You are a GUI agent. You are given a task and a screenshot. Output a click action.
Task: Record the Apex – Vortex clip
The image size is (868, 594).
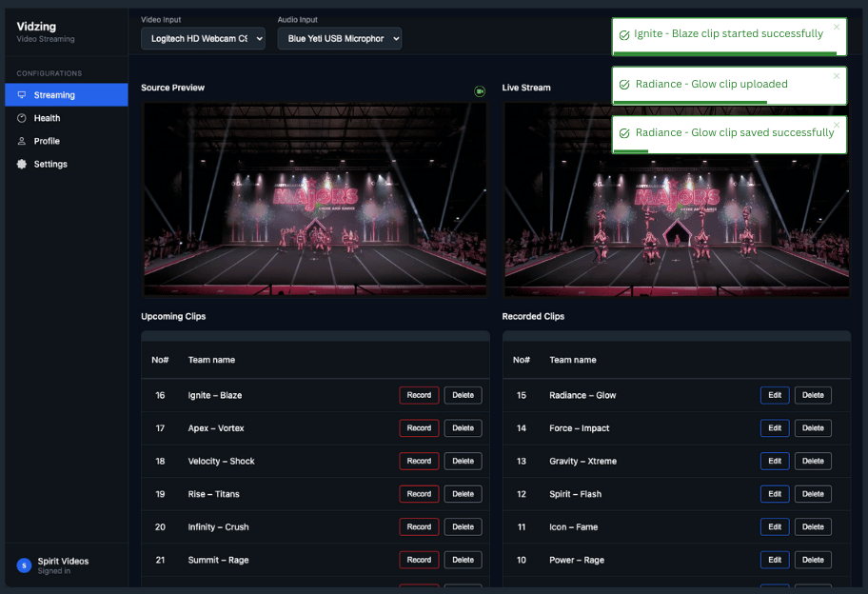coord(419,428)
